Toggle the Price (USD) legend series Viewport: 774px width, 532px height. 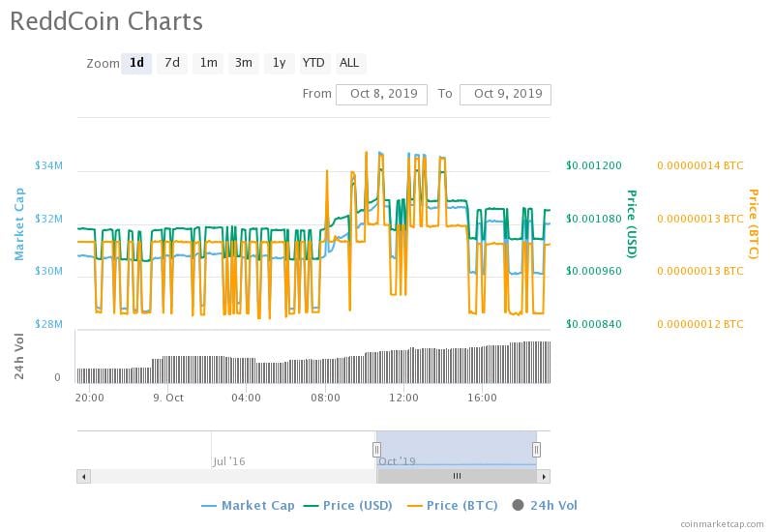(x=348, y=505)
